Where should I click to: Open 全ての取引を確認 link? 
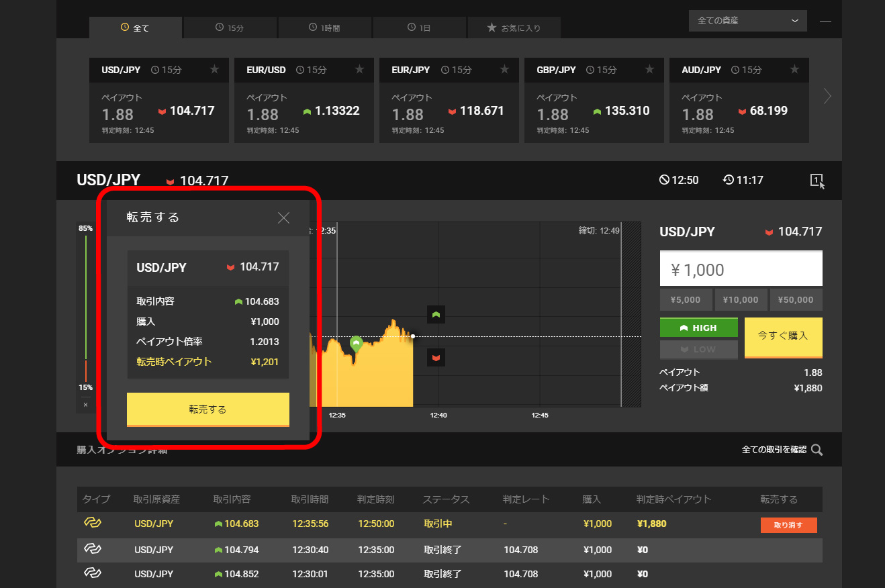pyautogui.click(x=774, y=450)
